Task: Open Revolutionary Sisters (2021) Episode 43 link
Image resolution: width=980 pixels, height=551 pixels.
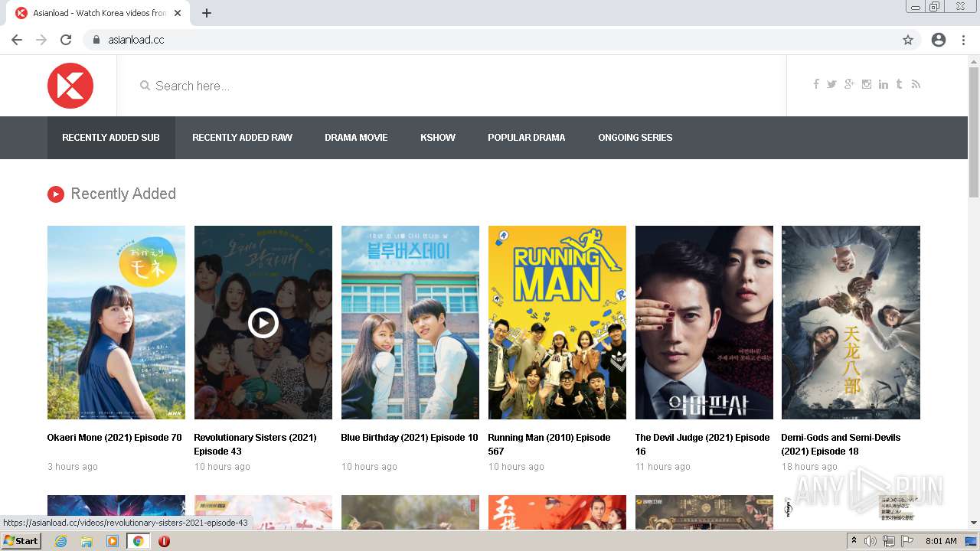Action: pos(256,445)
